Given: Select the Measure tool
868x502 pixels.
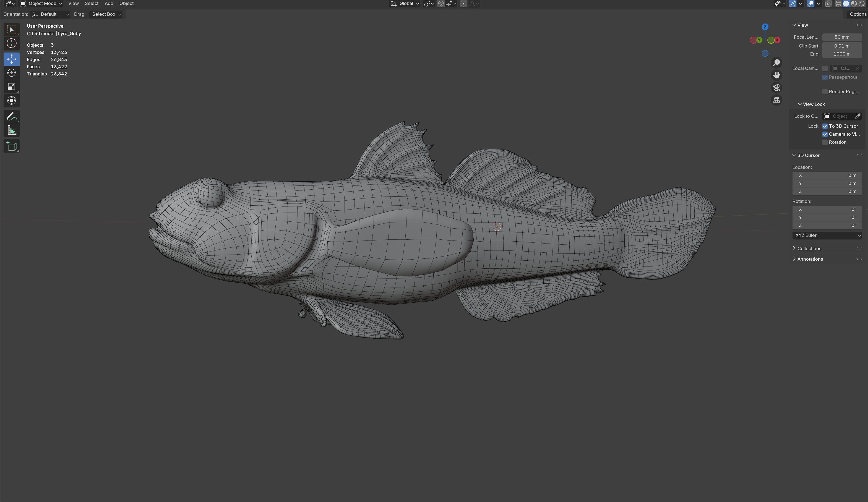Looking at the screenshot, I should point(11,130).
